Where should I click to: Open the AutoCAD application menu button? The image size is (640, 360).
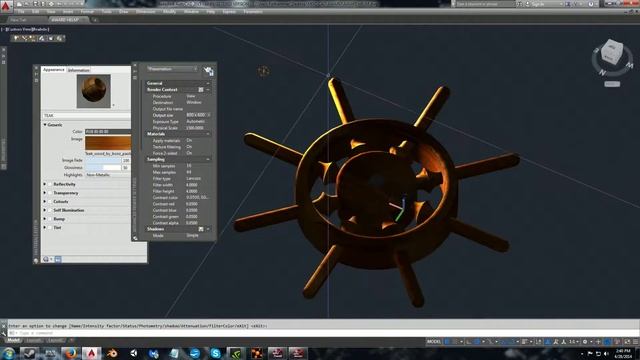pos(6,6)
